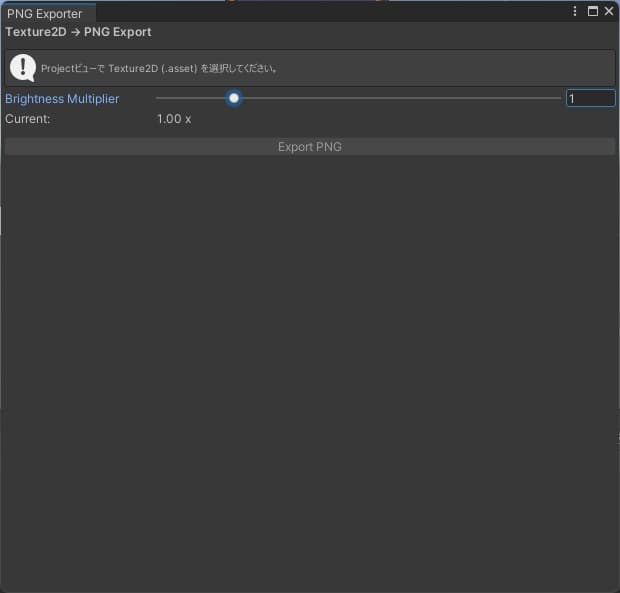Screen dimensions: 620x593
Task: Select the PNG Exporter tab
Action: (x=46, y=14)
